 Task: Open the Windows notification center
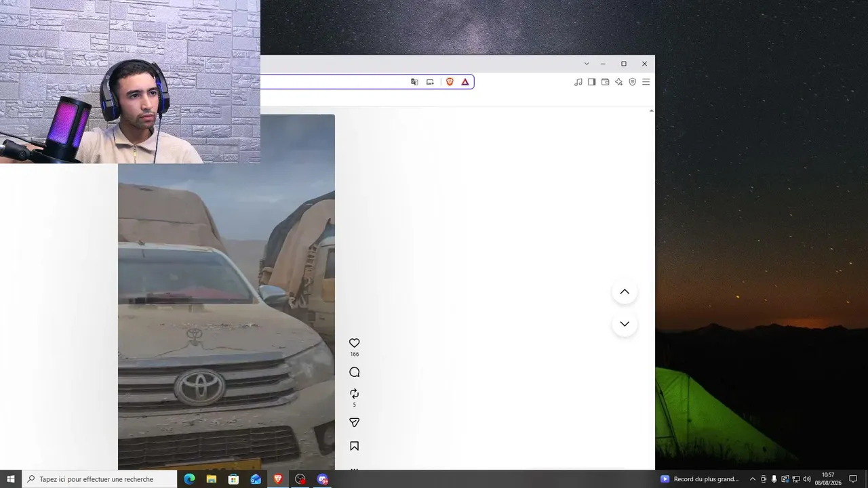tap(854, 479)
